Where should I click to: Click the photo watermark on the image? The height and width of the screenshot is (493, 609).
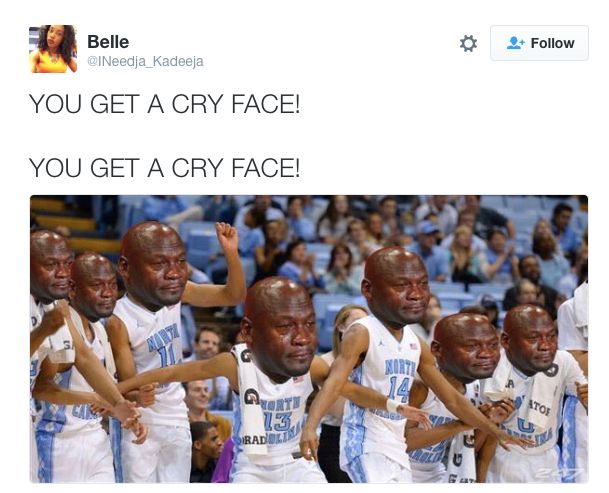point(559,472)
